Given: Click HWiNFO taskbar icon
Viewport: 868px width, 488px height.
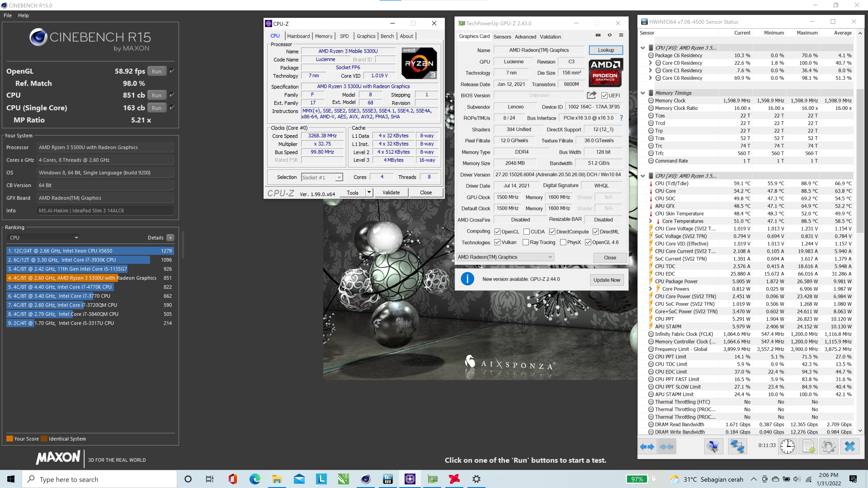Looking at the screenshot, I should point(388,479).
